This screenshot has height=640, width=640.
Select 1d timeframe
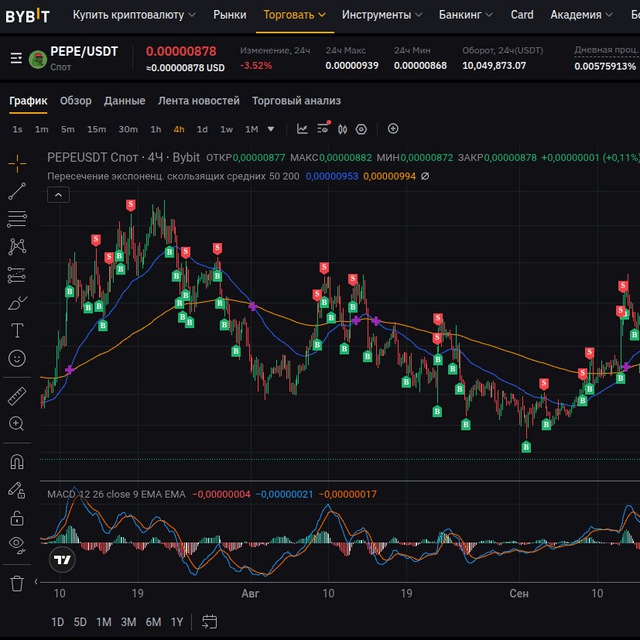(202, 129)
